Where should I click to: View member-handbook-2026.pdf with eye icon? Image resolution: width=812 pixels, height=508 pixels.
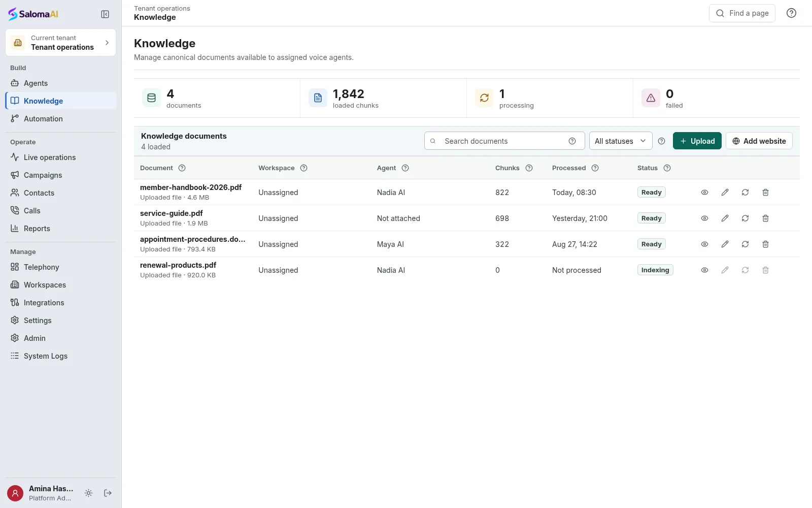point(704,193)
